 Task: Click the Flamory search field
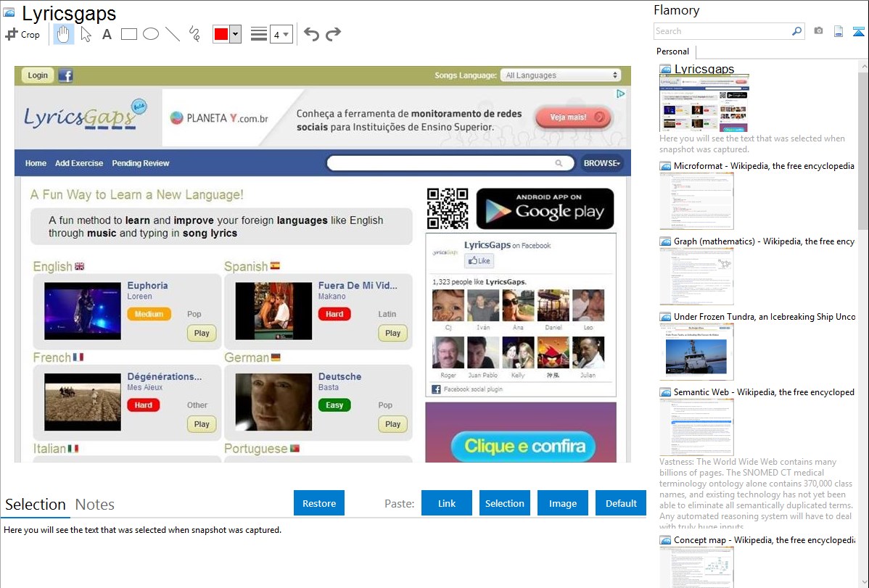coord(722,31)
